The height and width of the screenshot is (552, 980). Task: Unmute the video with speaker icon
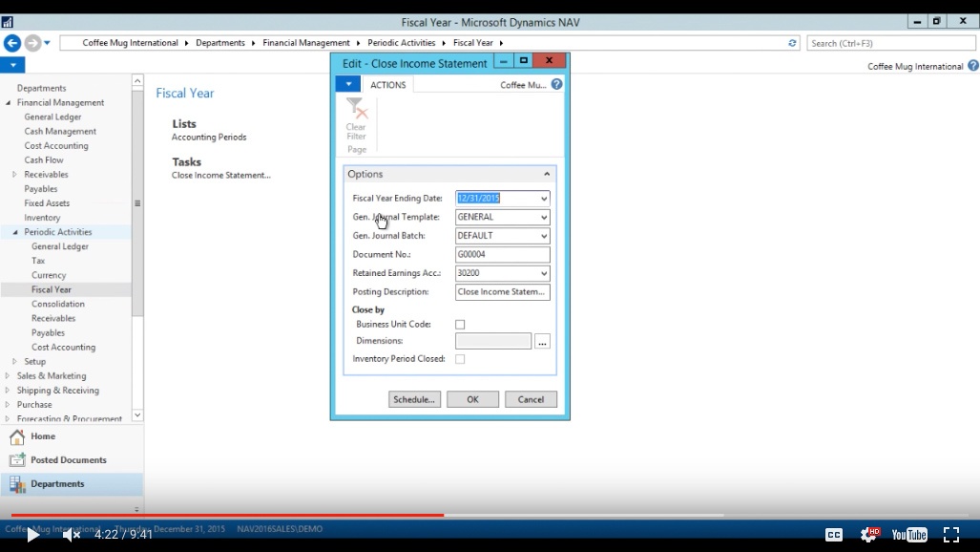pyautogui.click(x=71, y=535)
